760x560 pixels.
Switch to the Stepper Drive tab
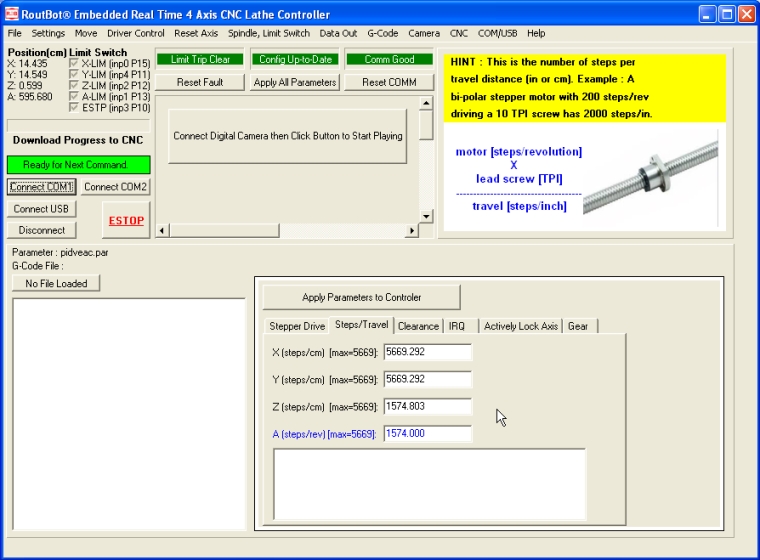point(297,326)
